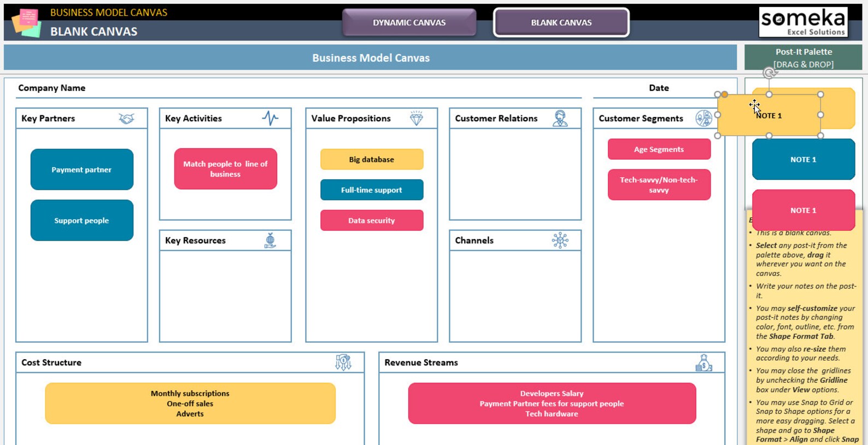868x445 pixels.
Task: Click the pie chart icon in Customer Segments
Action: pos(703,118)
